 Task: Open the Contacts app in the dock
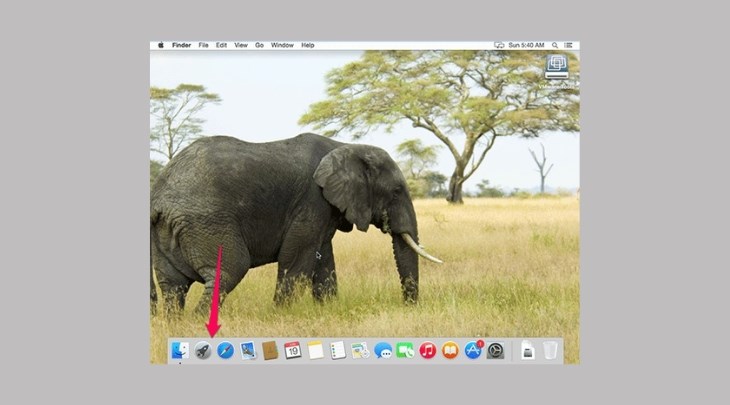pos(270,351)
